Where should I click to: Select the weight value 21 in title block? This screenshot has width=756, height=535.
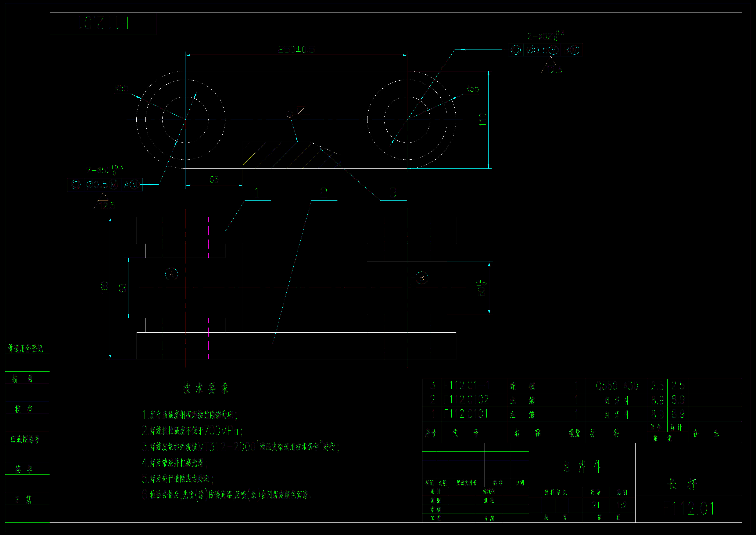coord(596,505)
